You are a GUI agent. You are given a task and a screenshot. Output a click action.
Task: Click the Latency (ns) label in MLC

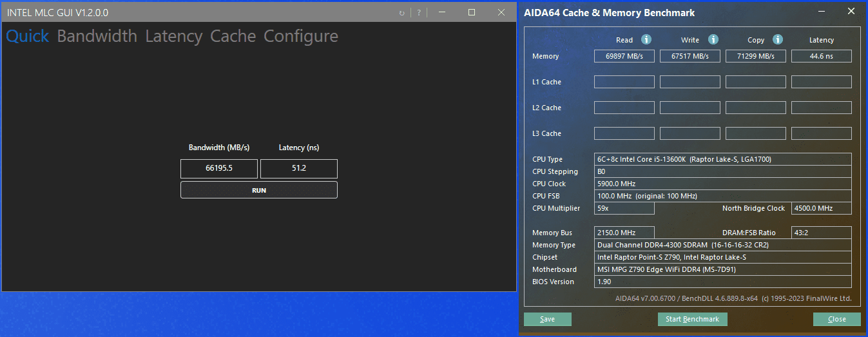click(299, 148)
